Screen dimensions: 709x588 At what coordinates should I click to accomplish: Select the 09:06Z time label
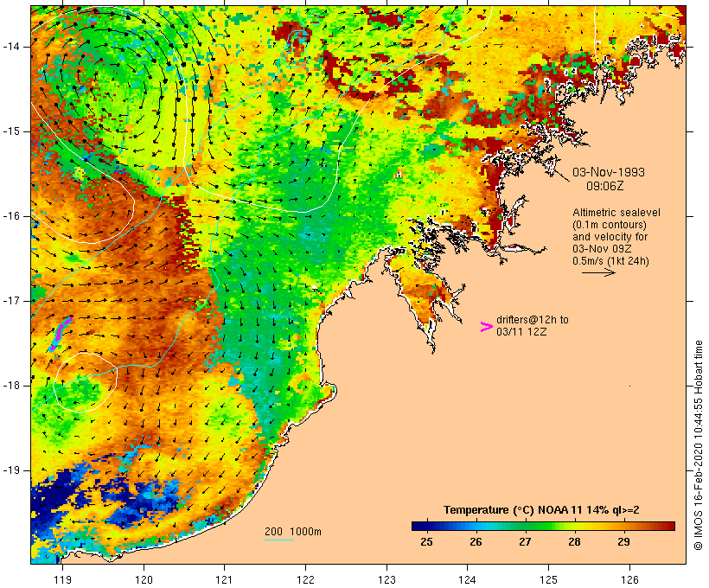click(605, 186)
